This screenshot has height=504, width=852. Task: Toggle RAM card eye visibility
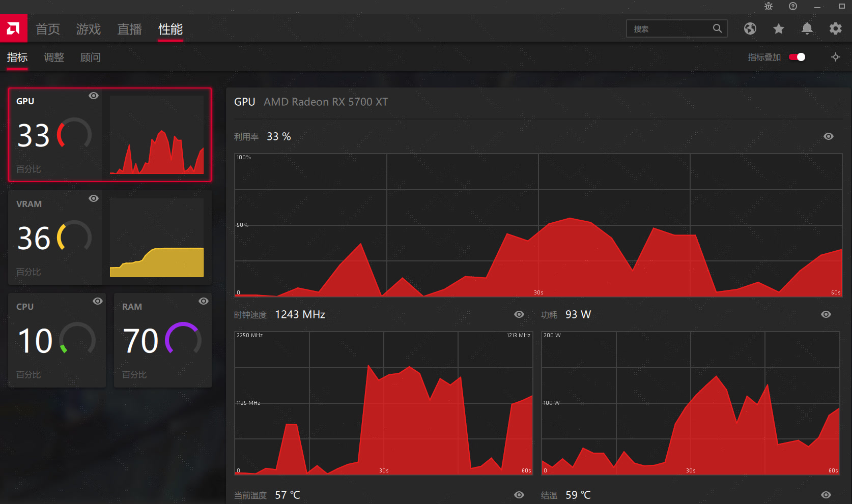(204, 301)
